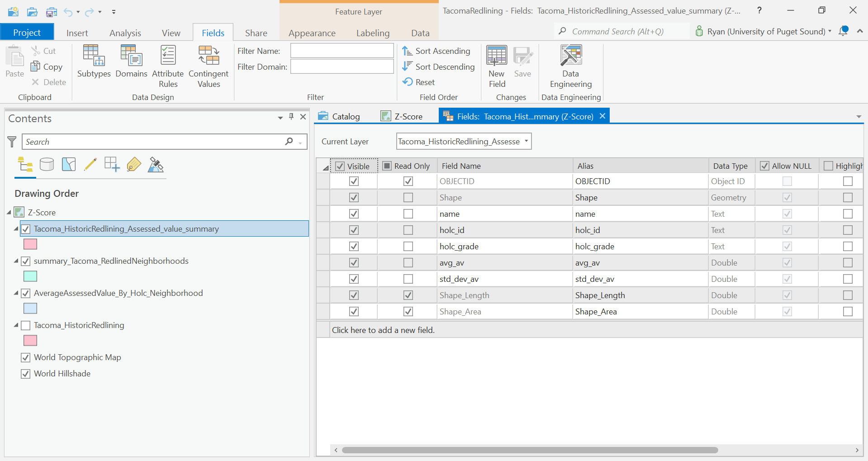Enable the Tacoma_HistoricRedlining layer
868x461 pixels.
[x=26, y=325]
